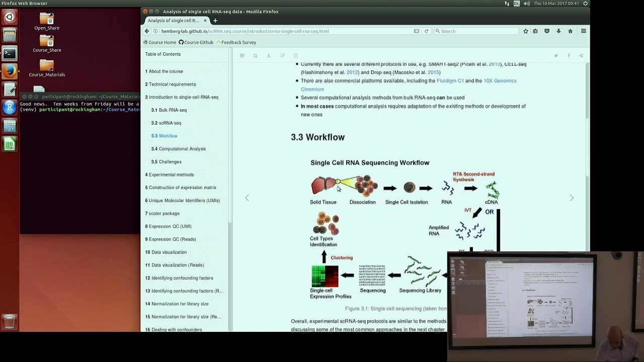Open the Firefox hamburger menu

[583, 31]
